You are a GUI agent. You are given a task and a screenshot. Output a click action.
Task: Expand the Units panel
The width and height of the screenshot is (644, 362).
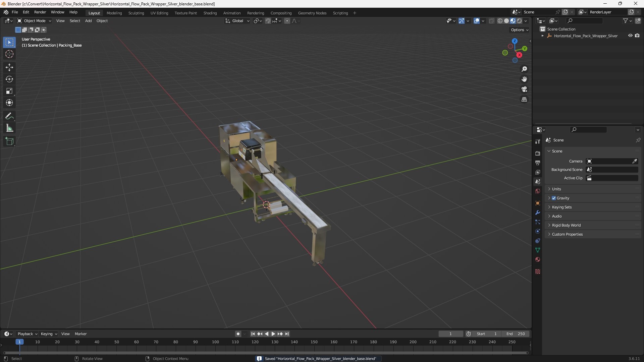point(556,189)
